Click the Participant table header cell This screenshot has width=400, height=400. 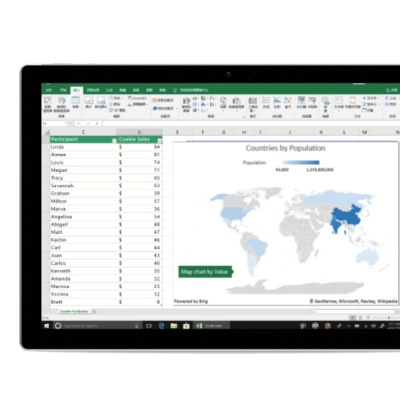tap(83, 139)
